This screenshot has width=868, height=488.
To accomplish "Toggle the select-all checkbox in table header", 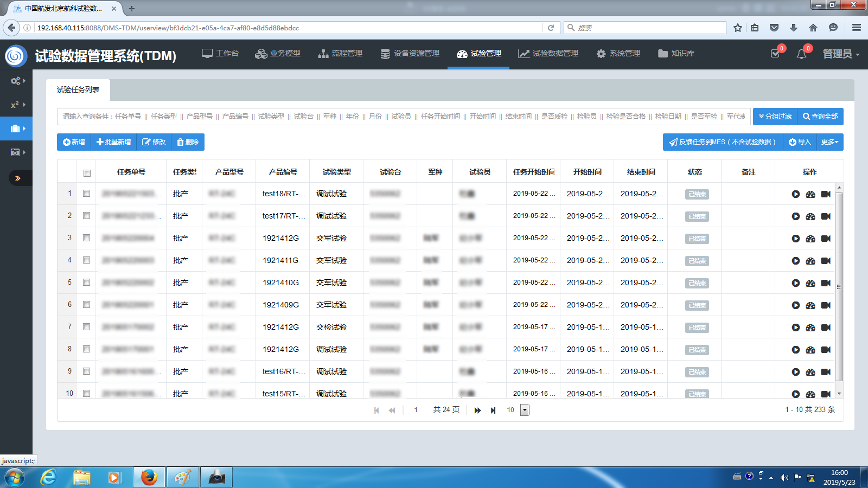I will tap(87, 173).
